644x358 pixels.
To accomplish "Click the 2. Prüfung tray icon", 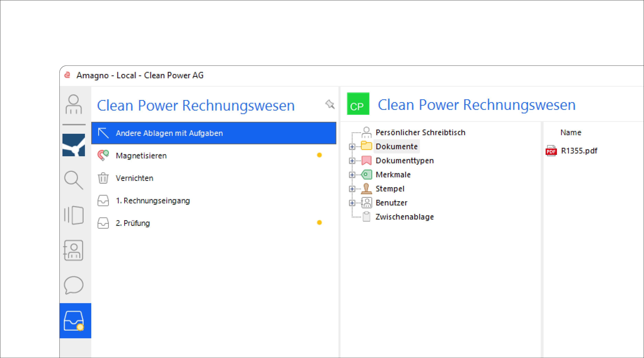I will pyautogui.click(x=103, y=223).
